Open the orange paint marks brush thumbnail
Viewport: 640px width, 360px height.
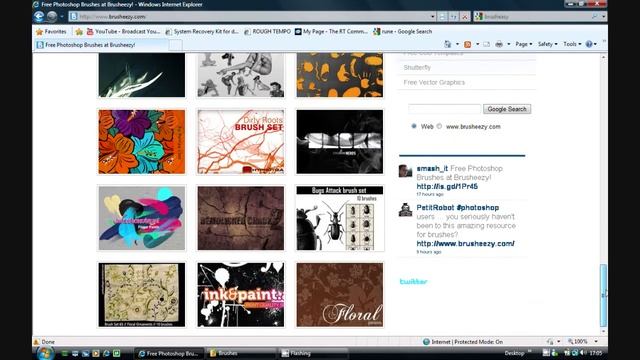[x=340, y=75]
